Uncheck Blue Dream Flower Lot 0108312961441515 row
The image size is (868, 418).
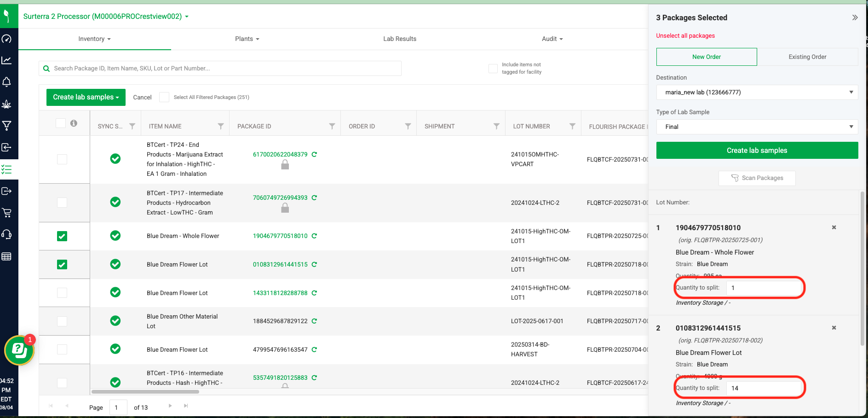pyautogui.click(x=62, y=265)
